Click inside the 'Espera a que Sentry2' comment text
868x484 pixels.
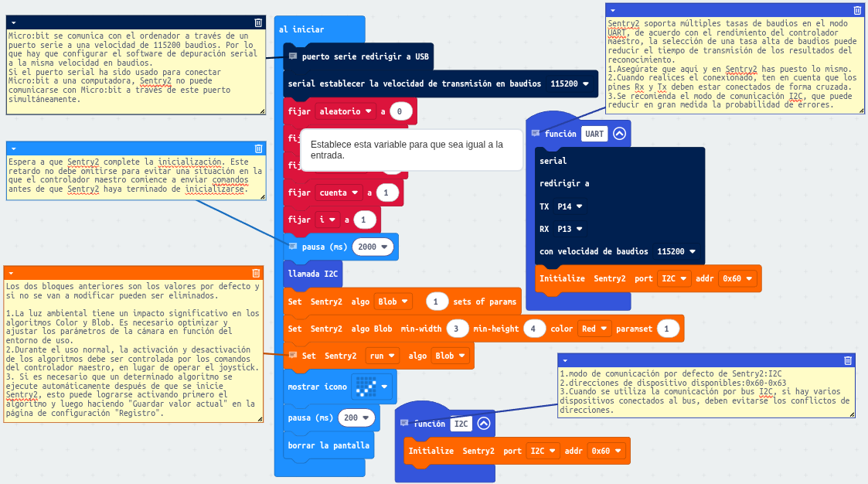(135, 176)
